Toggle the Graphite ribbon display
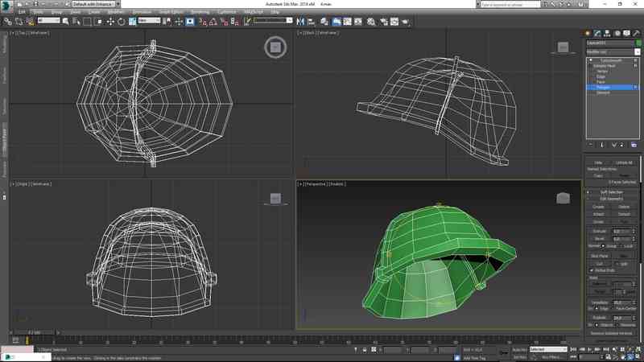 pyautogui.click(x=336, y=22)
